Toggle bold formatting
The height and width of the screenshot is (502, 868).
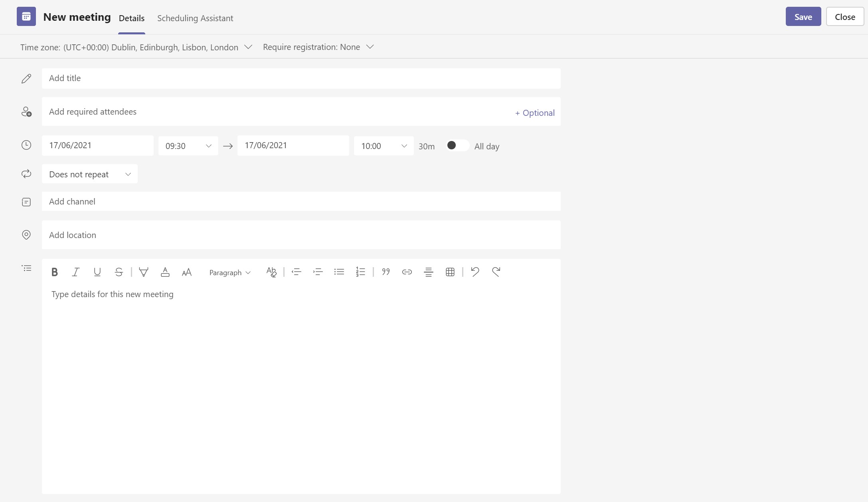(55, 272)
